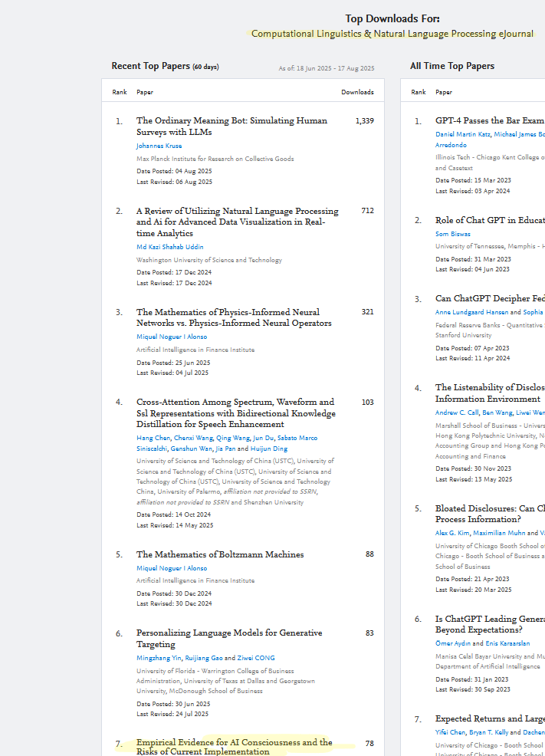Open author Bryan T. Kelly's page
Viewport: 545px width, 756px height.
(x=488, y=732)
